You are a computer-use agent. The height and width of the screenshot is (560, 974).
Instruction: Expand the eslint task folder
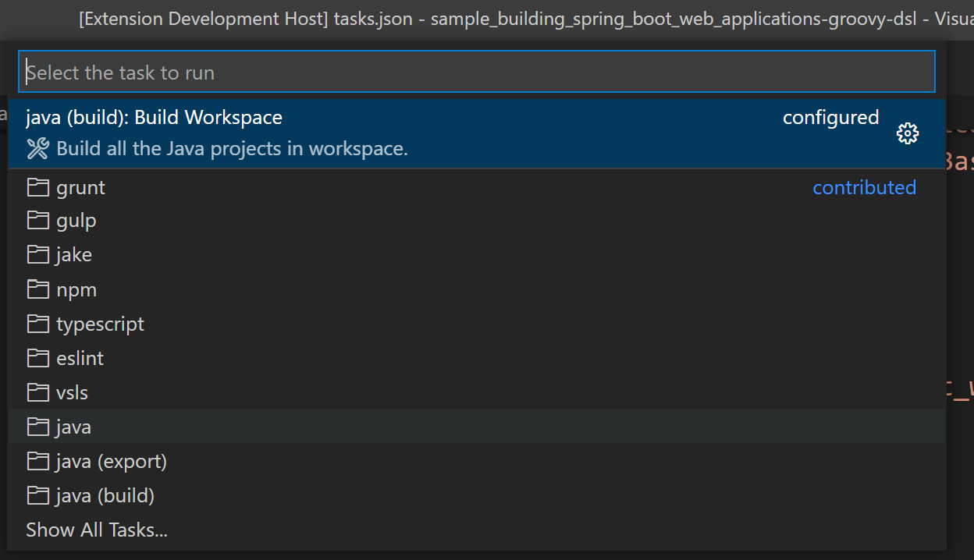coord(476,358)
